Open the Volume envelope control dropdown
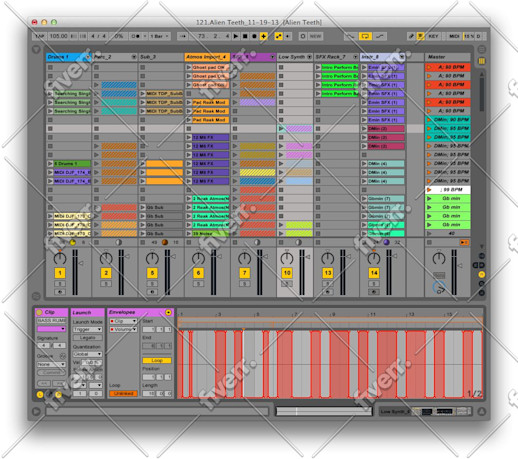The width and height of the screenshot is (518, 459). pos(123,329)
